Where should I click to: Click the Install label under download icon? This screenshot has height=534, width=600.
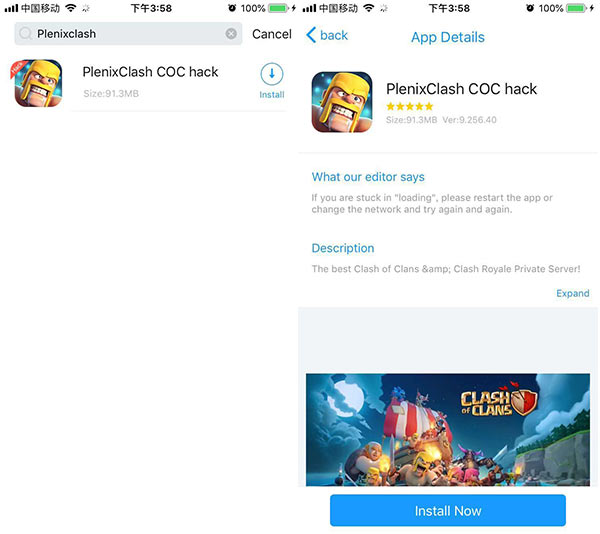pos(272,95)
